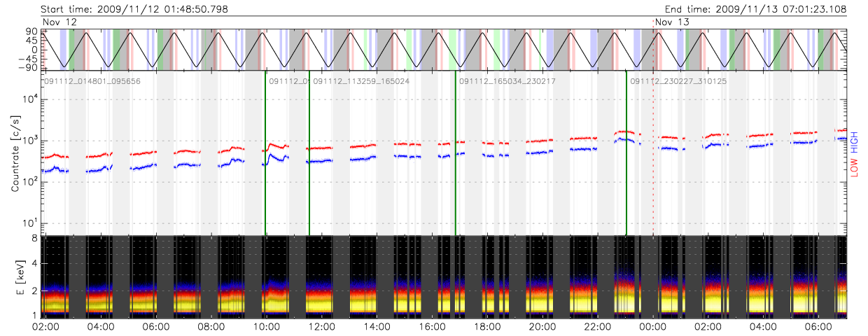
Task: Click the Countrate [c/s] axis label
Action: pyautogui.click(x=15, y=154)
